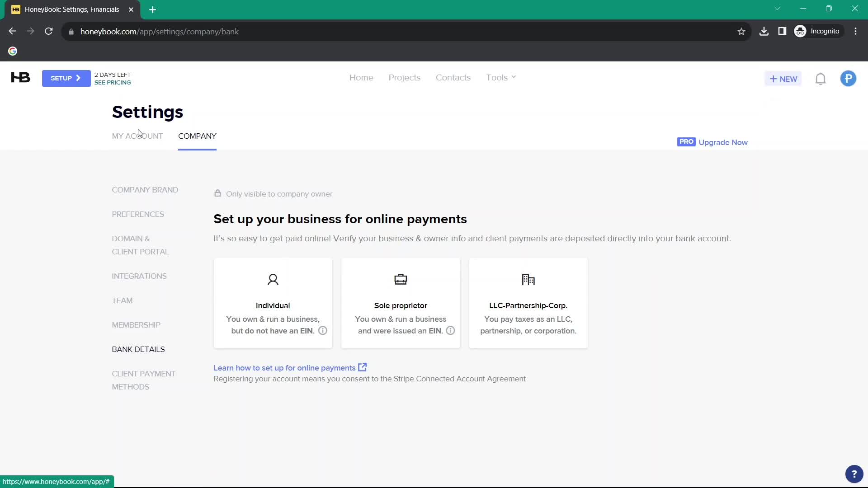868x488 pixels.
Task: Click the + NEW button
Action: click(x=783, y=79)
